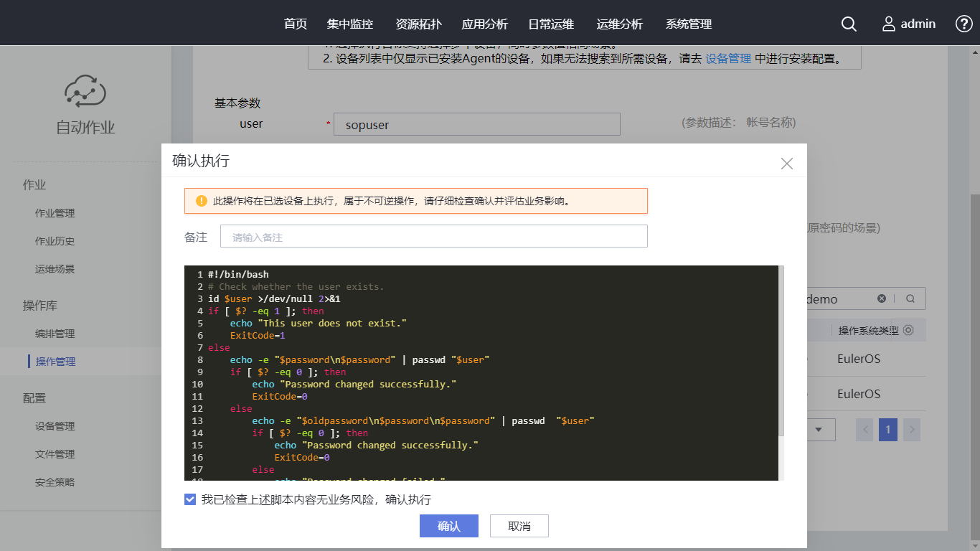Open the admin user account icon
980x551 pixels.
[889, 24]
